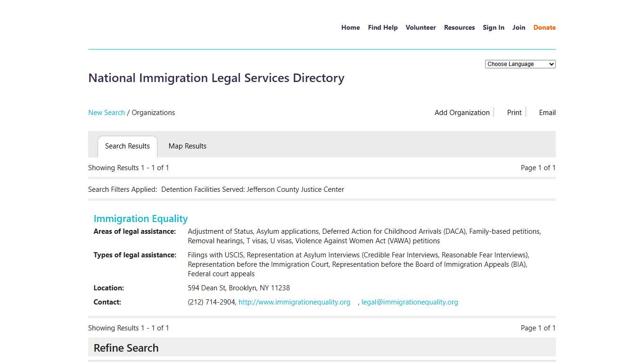Click Add Organization
This screenshot has height=362, width=644.
point(462,112)
